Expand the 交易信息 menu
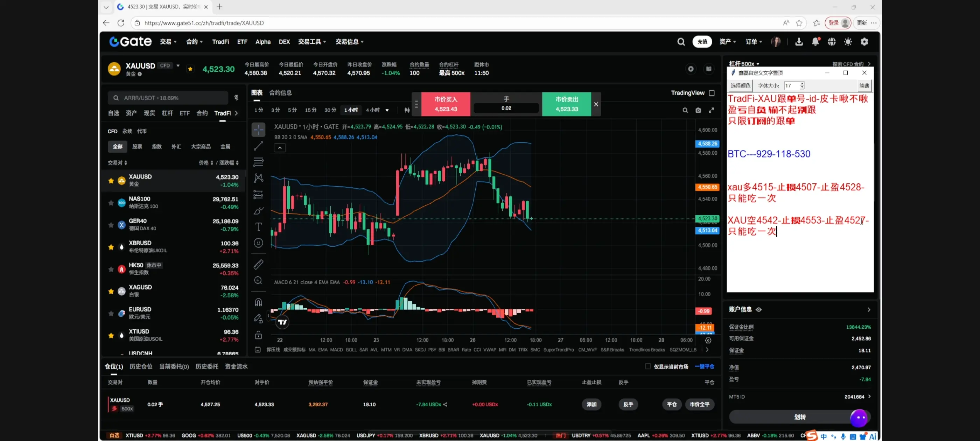 (350, 42)
